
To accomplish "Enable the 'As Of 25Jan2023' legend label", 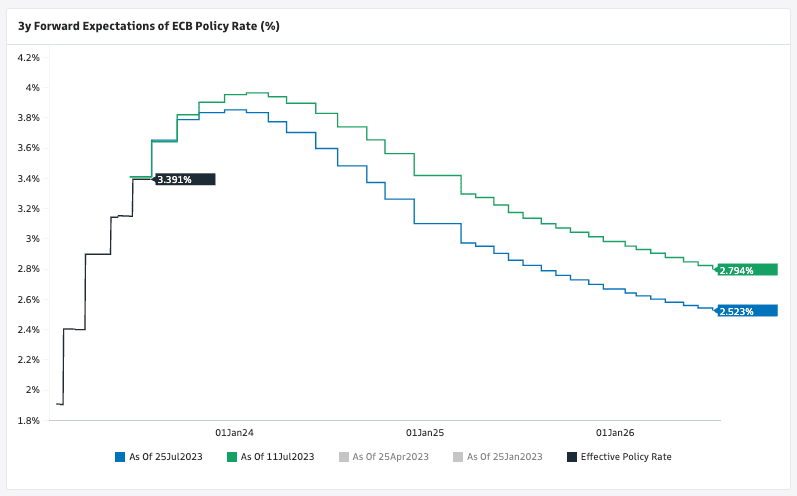I will pos(504,457).
